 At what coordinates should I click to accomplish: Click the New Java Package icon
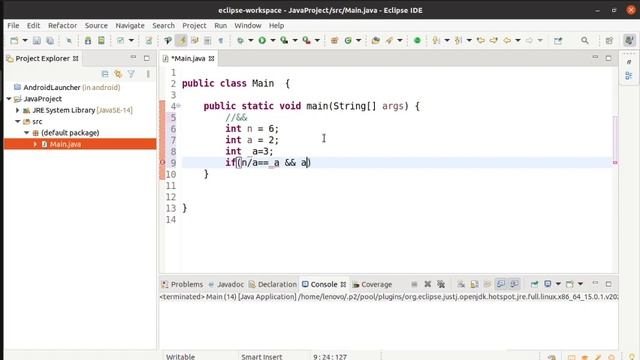tap(334, 40)
